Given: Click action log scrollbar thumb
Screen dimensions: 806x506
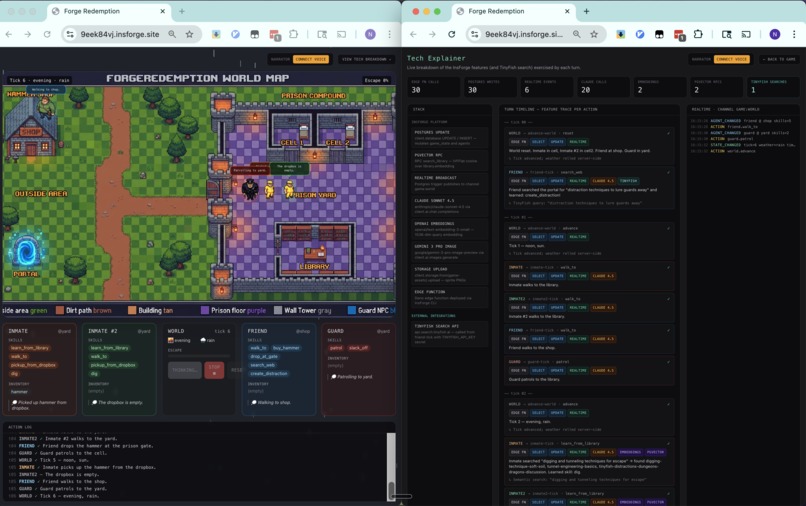Looking at the screenshot, I should (x=391, y=491).
